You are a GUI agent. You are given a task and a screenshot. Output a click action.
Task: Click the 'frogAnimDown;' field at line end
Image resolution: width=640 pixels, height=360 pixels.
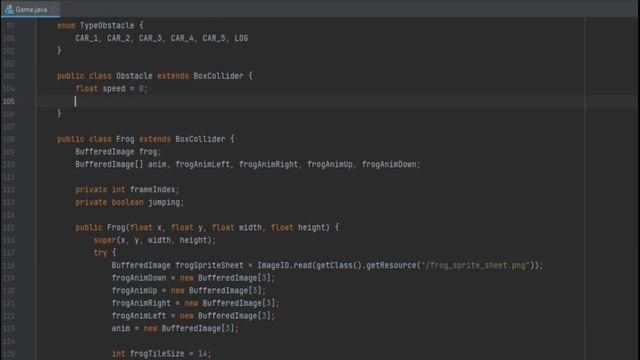coord(391,164)
